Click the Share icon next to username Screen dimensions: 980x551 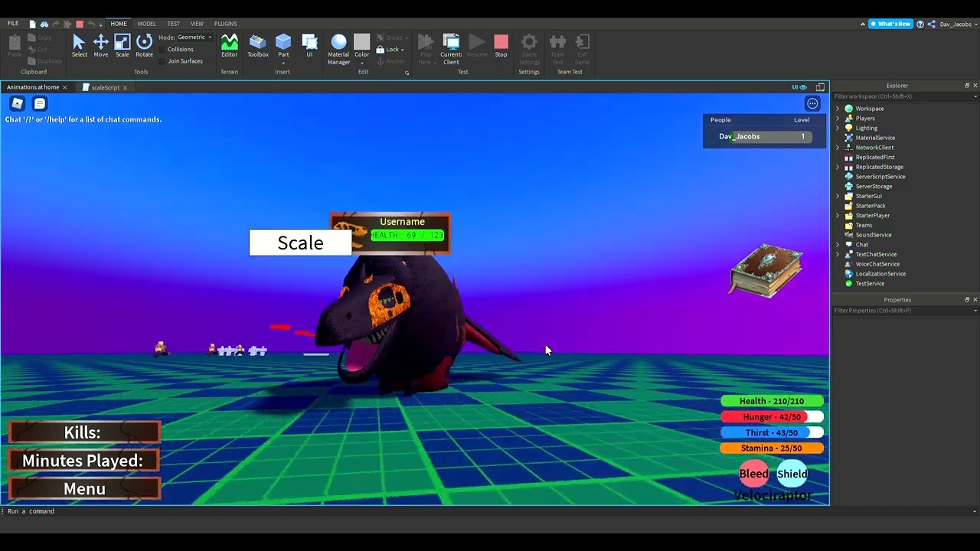932,24
